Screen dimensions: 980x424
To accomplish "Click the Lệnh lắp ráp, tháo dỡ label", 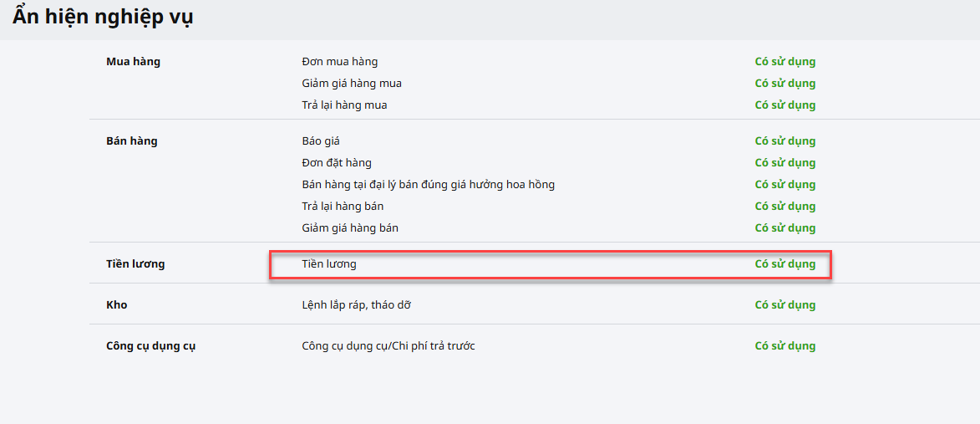I will (356, 305).
